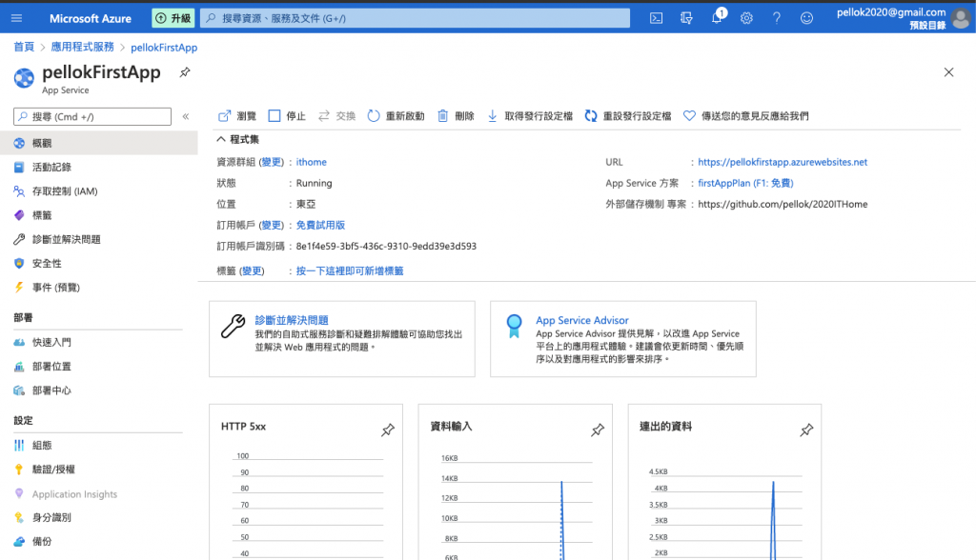Open the account avatar menu

961,18
